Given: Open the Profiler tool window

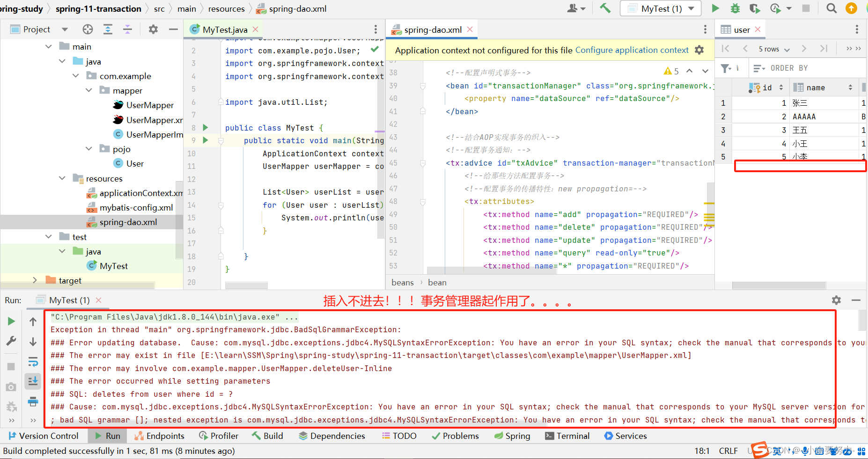Looking at the screenshot, I should point(219,436).
